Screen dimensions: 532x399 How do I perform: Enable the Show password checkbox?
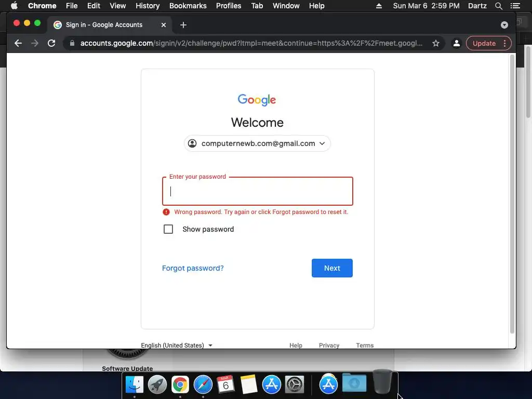pos(168,229)
